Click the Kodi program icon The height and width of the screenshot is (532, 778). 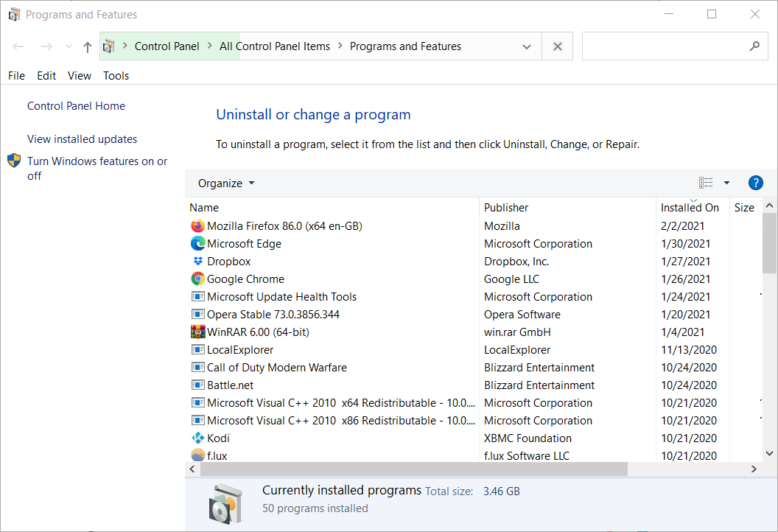[x=197, y=438]
